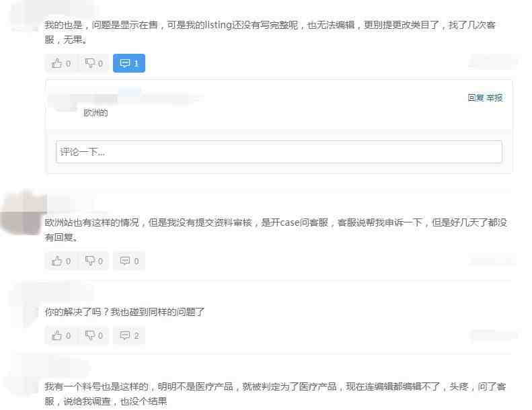This screenshot has width=532, height=410.
Task: Click 回复 on the 欧洲的 reply
Action: 476,97
